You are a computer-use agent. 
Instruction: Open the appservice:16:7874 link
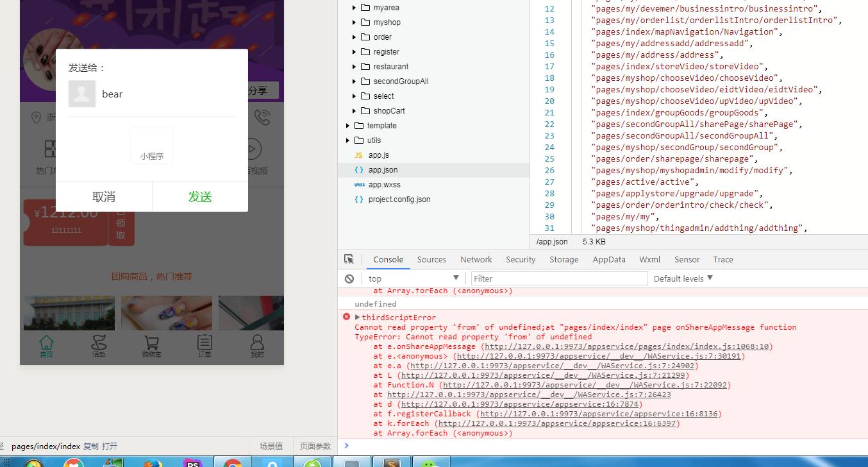coord(520,404)
